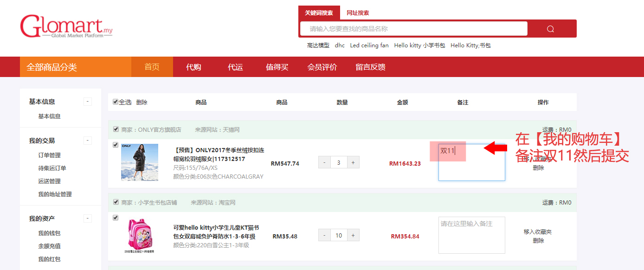Open 我的地址管理 in sidebar

coord(55,194)
